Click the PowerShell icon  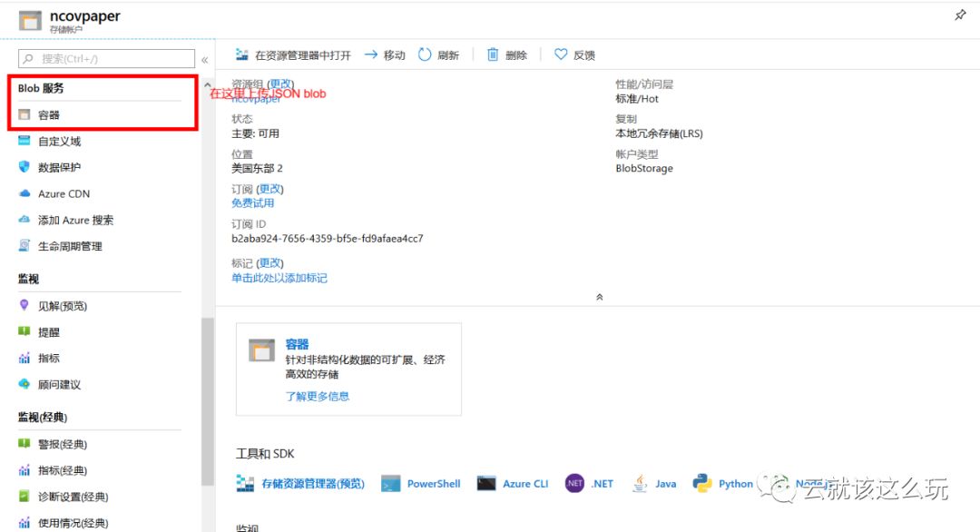pos(390,484)
